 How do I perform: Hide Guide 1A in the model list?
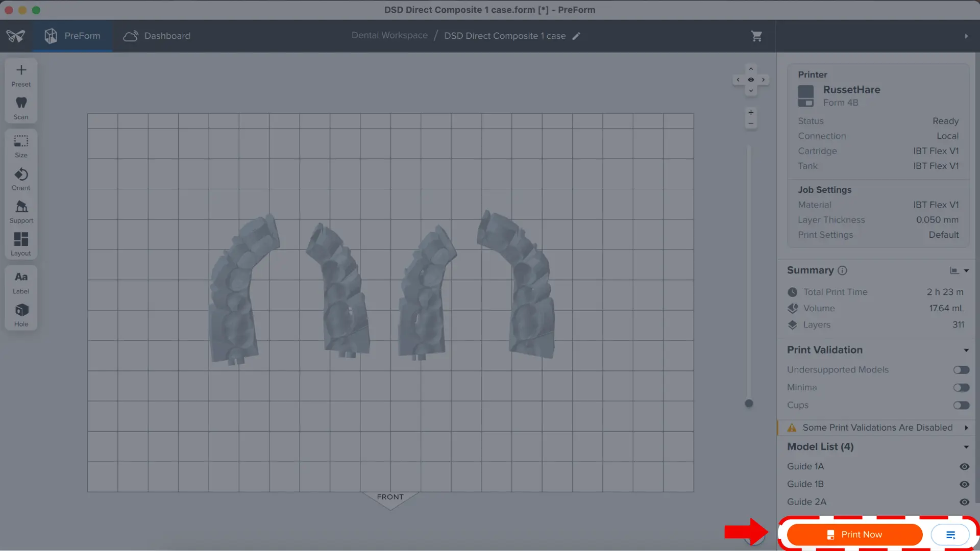[x=965, y=466]
